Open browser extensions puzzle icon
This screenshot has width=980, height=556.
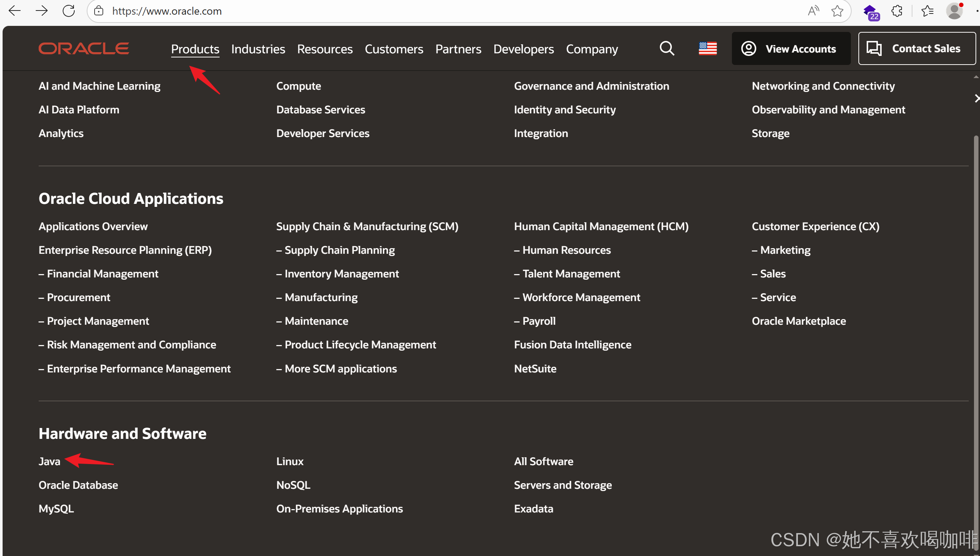click(897, 11)
